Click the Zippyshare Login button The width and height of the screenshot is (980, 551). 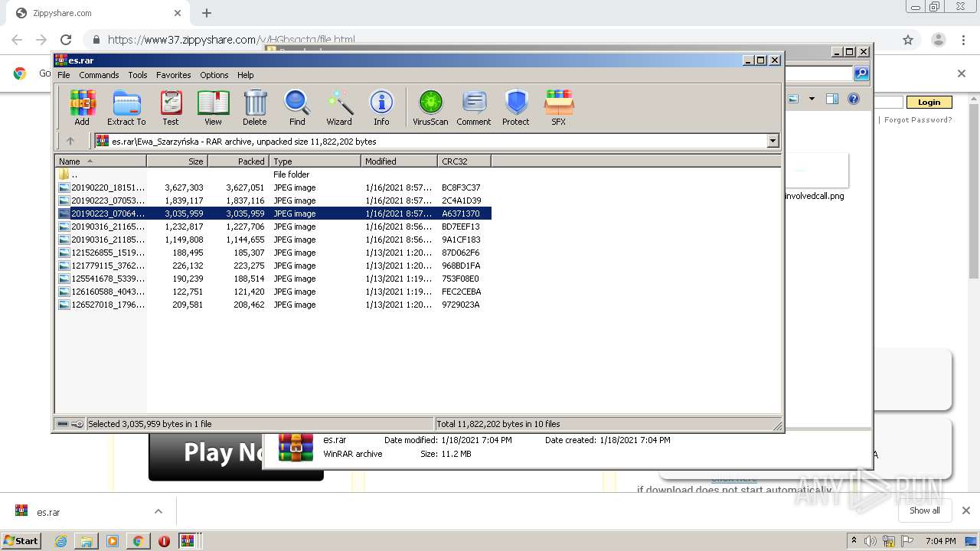[x=929, y=102]
